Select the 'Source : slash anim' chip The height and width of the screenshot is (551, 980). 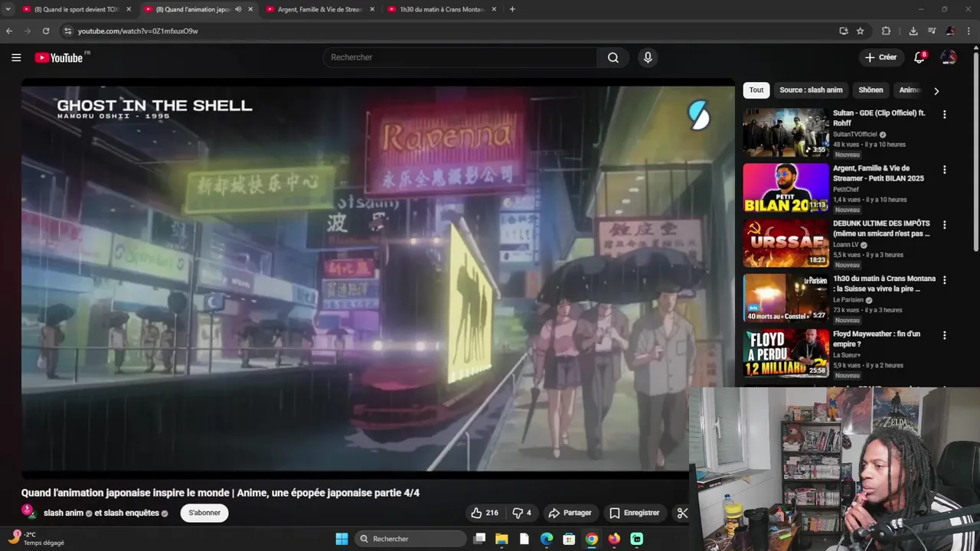point(811,90)
